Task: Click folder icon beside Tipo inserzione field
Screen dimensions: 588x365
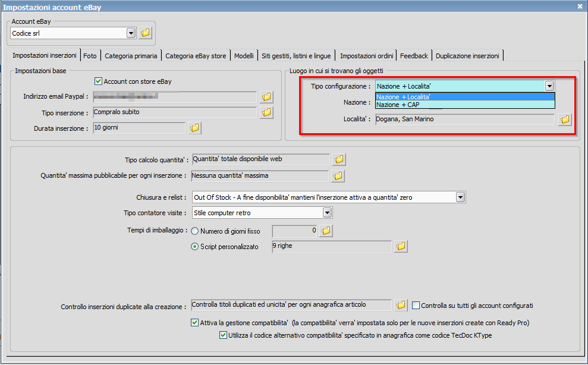Action: pos(266,112)
